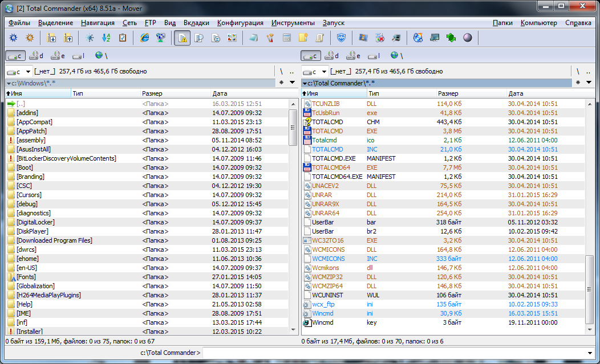Open right panel favorites asterisk button
Viewport: 600px width, 364px height.
(578, 83)
